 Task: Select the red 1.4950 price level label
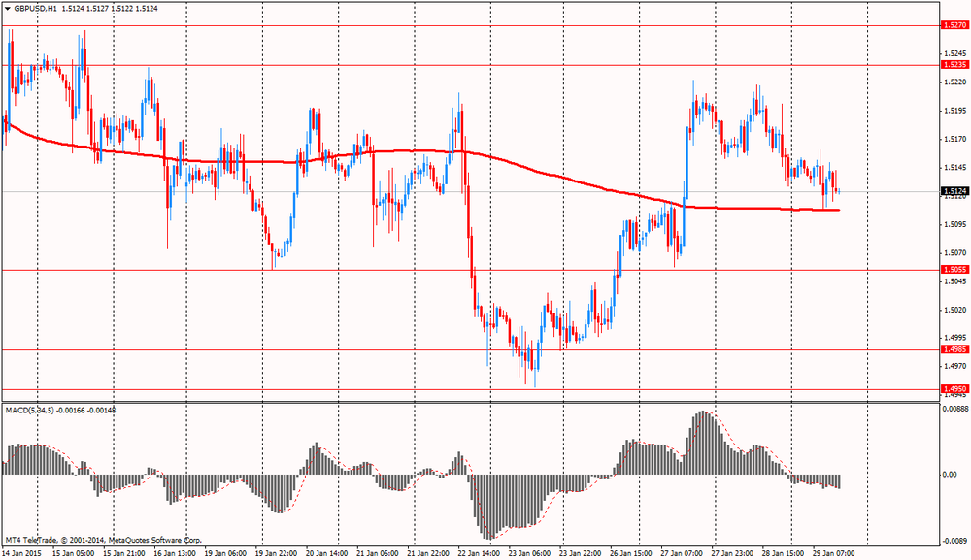click(x=954, y=389)
